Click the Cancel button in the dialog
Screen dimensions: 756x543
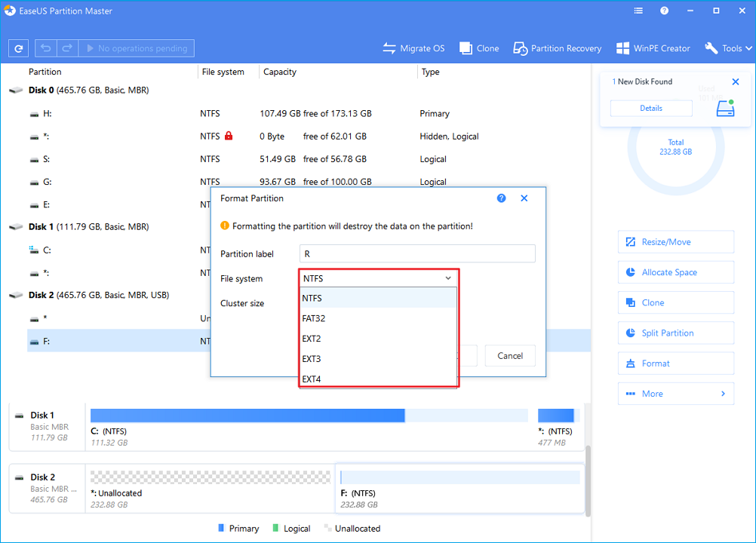[x=509, y=355]
